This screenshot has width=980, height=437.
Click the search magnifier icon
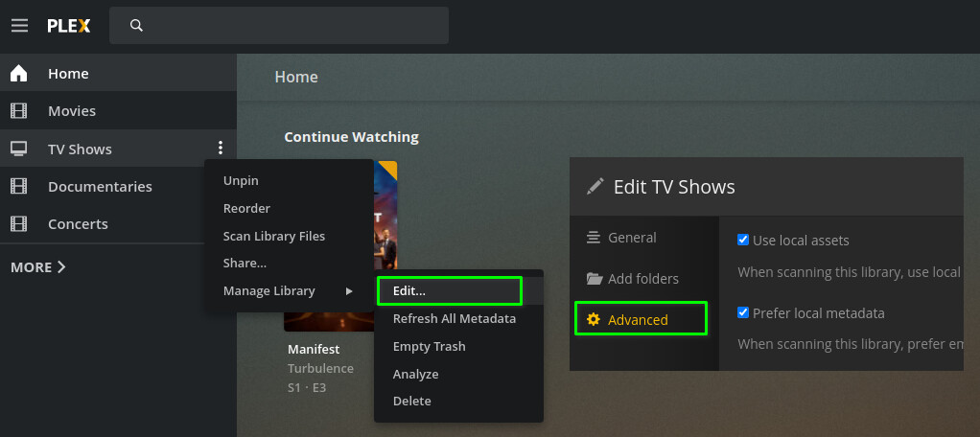coord(136,26)
